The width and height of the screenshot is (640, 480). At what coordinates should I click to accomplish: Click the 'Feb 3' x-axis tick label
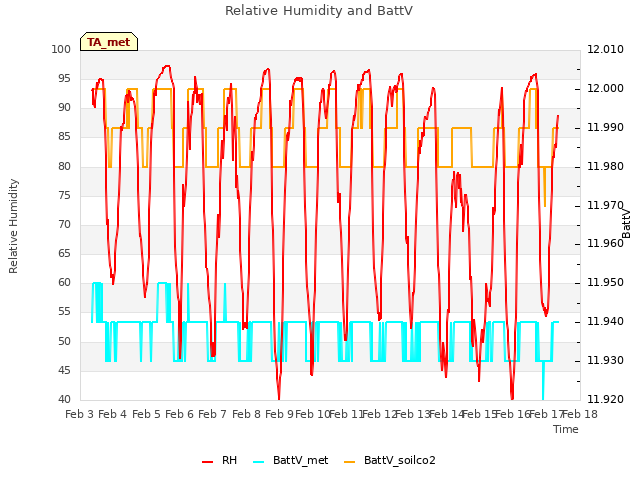coord(80,414)
